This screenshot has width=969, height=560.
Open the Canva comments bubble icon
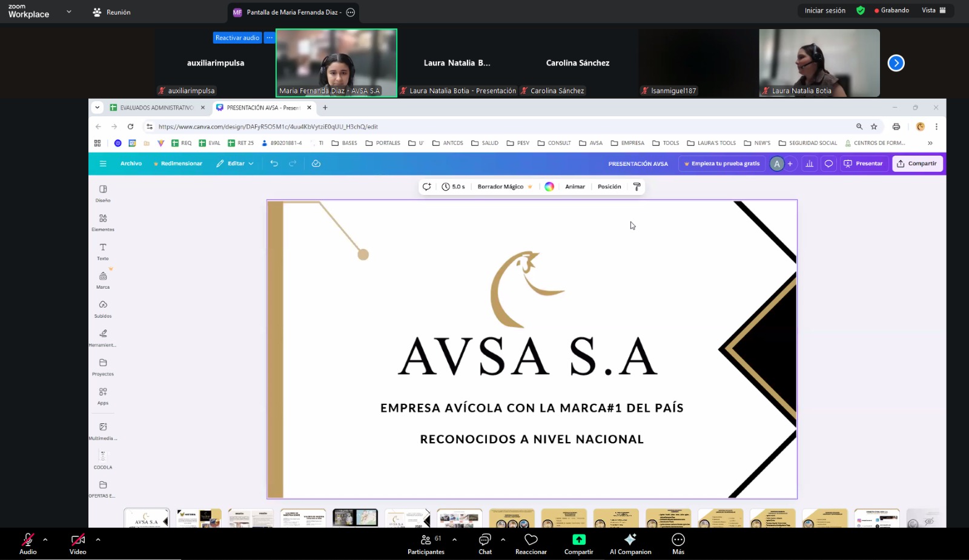point(828,163)
